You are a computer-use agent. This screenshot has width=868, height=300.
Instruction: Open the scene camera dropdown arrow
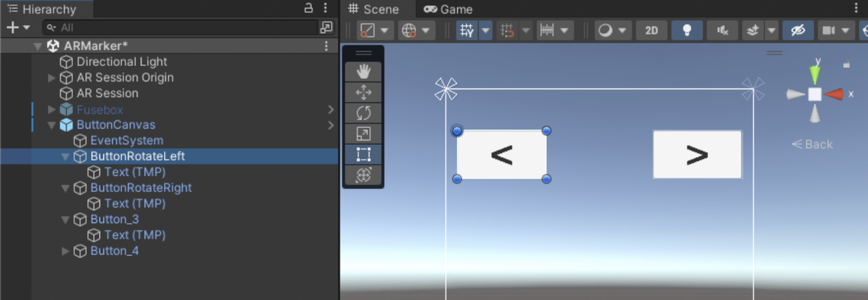845,30
